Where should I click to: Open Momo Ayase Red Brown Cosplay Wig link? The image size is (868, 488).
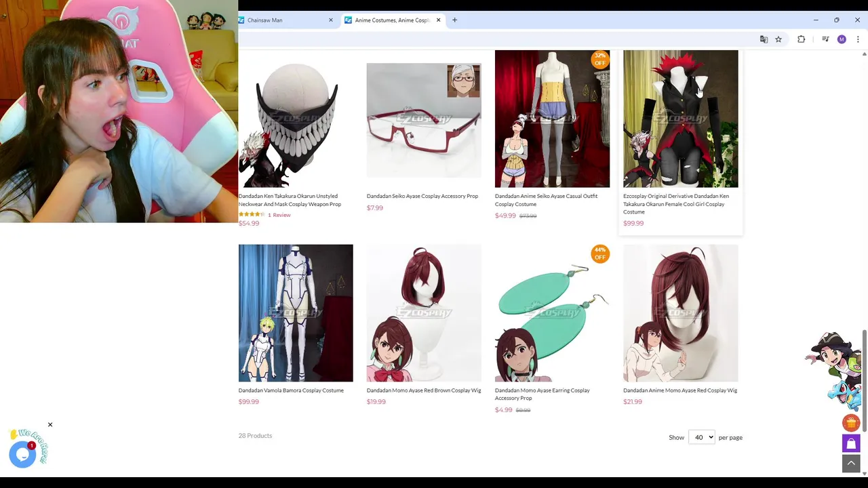coord(424,390)
